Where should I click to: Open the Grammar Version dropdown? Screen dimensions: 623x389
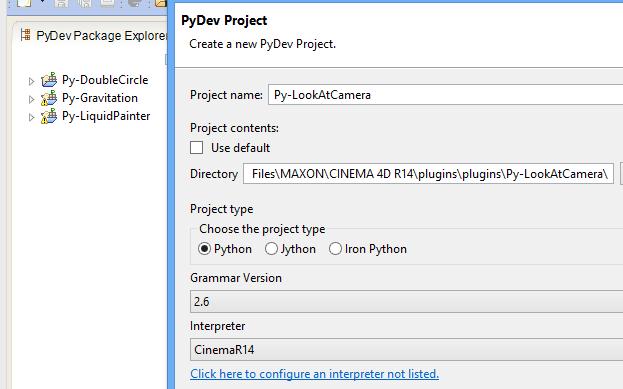(x=406, y=302)
